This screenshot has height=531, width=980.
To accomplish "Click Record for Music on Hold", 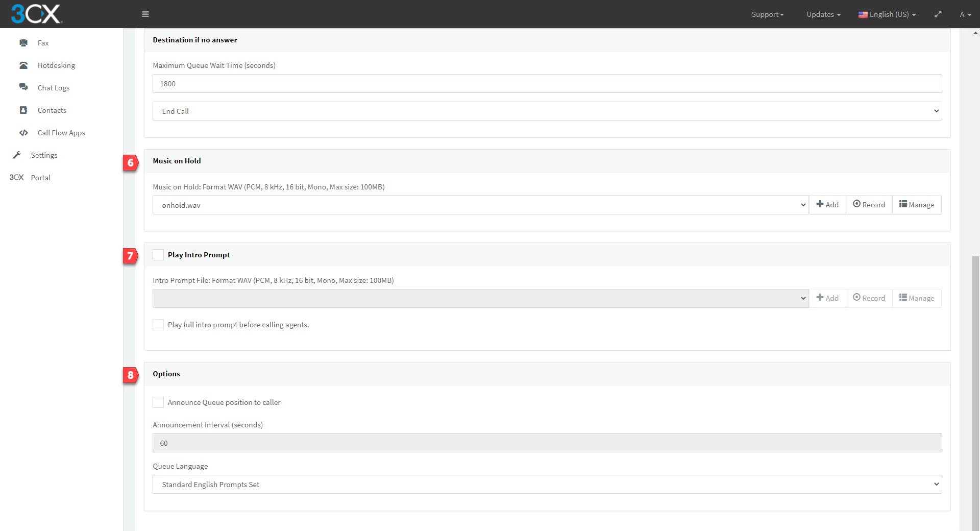I will (x=869, y=205).
